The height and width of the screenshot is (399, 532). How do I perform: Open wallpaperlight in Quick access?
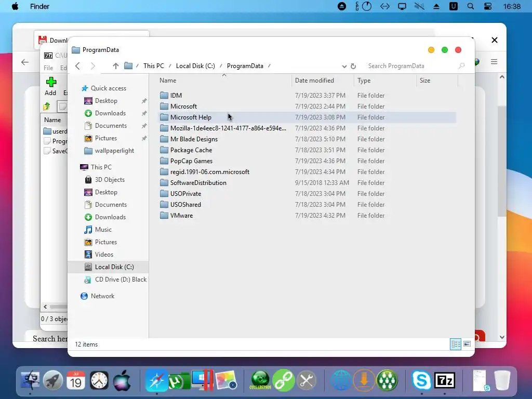point(114,151)
